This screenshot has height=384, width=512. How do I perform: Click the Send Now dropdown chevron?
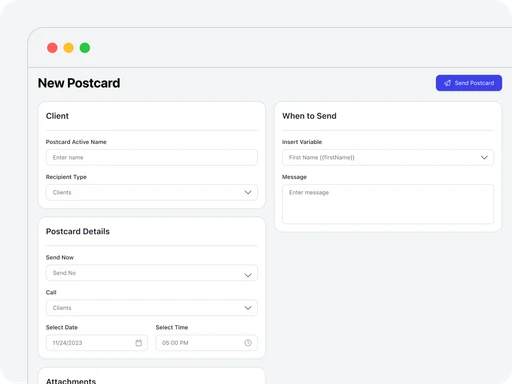248,275
